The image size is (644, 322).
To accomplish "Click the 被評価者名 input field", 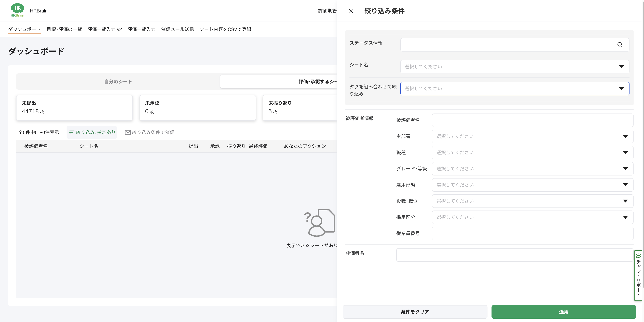I will [x=532, y=120].
